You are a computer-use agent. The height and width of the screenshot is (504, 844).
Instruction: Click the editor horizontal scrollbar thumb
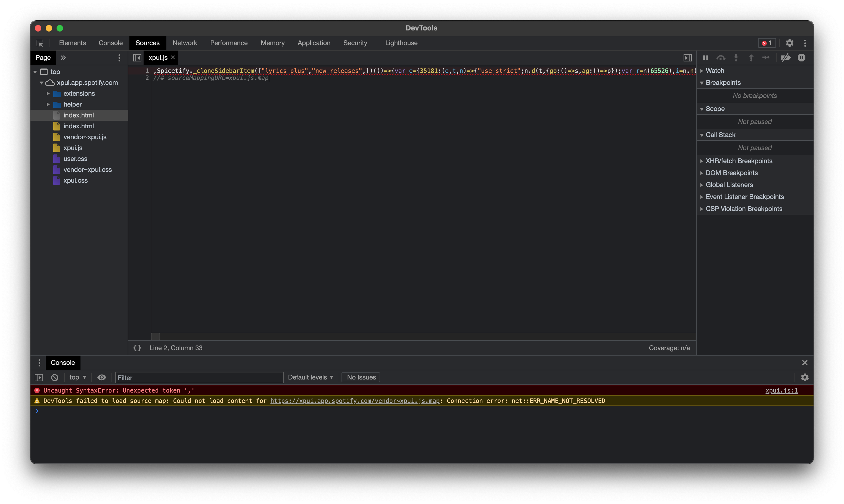pos(155,337)
